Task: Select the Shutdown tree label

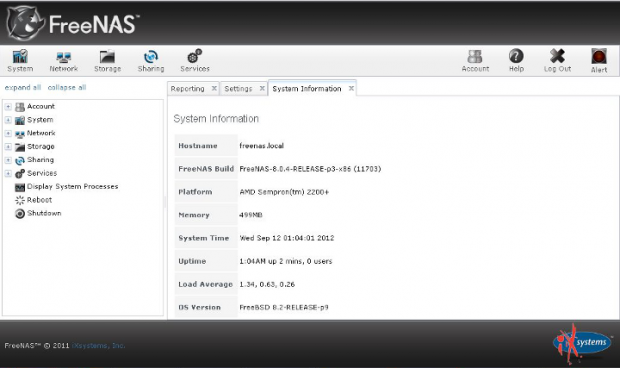Action: [44, 213]
